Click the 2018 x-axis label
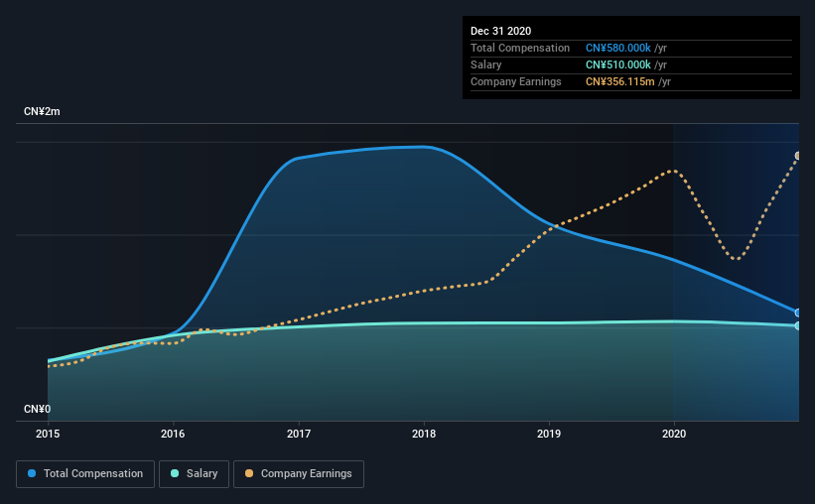Screen dimensions: 815x504 [x=424, y=434]
